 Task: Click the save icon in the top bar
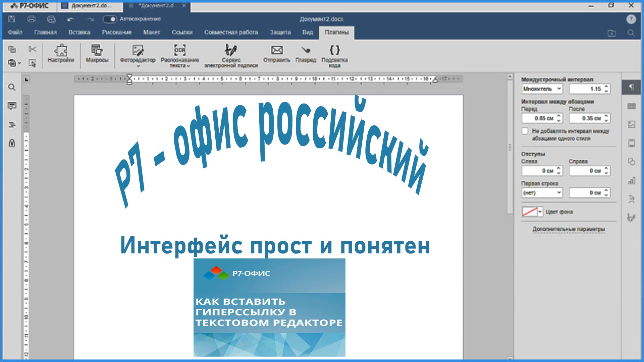pos(12,19)
